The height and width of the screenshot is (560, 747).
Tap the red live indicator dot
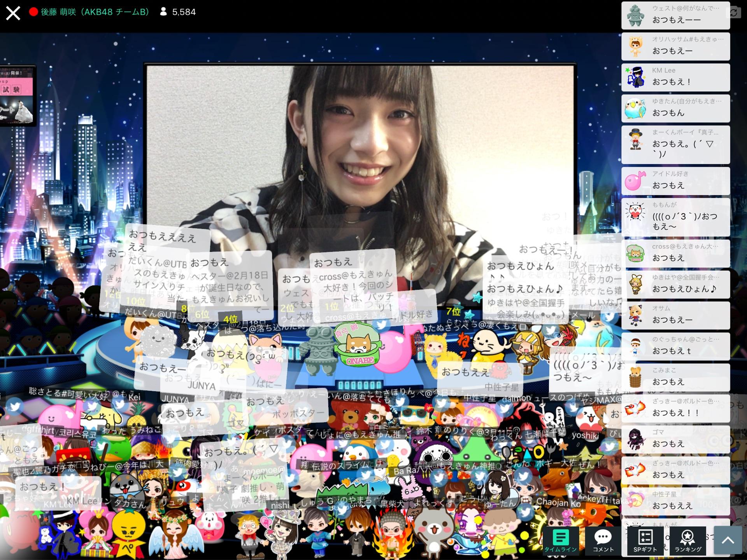[x=33, y=12]
